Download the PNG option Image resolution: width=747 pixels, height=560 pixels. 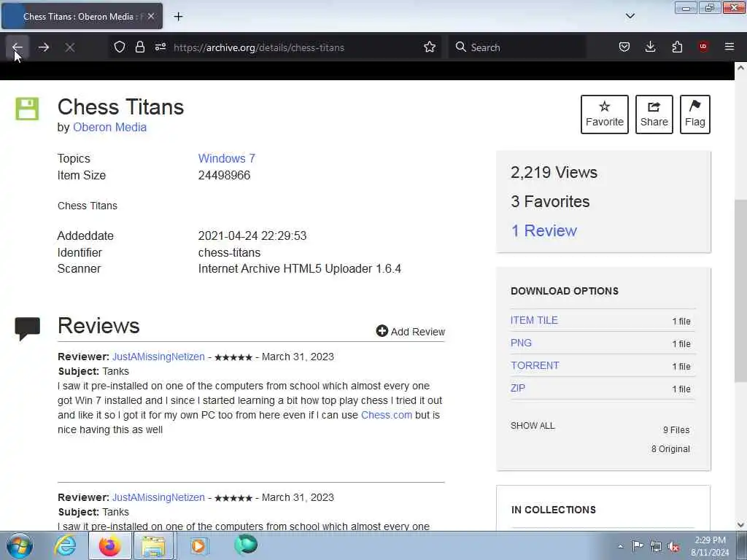point(521,343)
